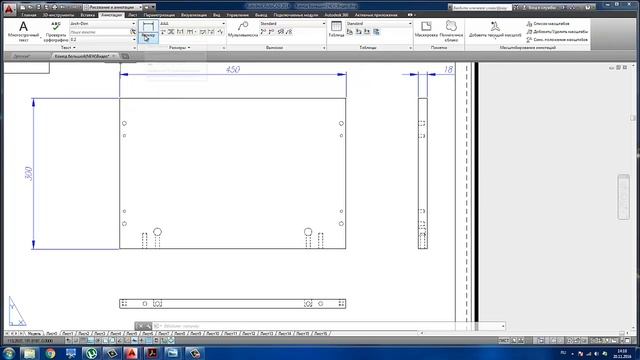Click the Save icon in quick access toolbar
This screenshot has height=360, width=640.
pos(38,7)
